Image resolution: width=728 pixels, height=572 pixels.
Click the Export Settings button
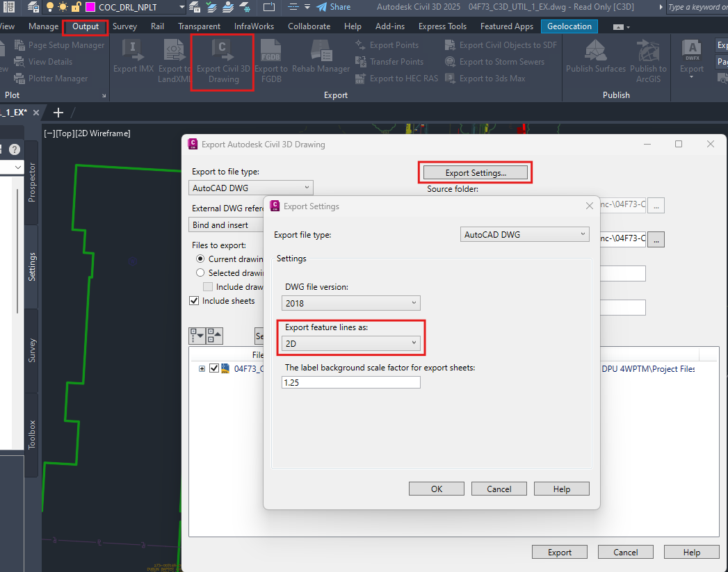(475, 171)
